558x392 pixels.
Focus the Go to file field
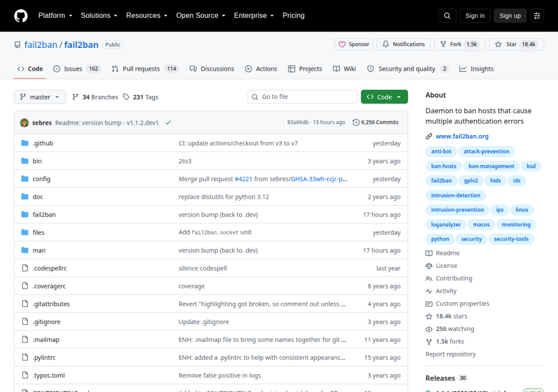[302, 97]
